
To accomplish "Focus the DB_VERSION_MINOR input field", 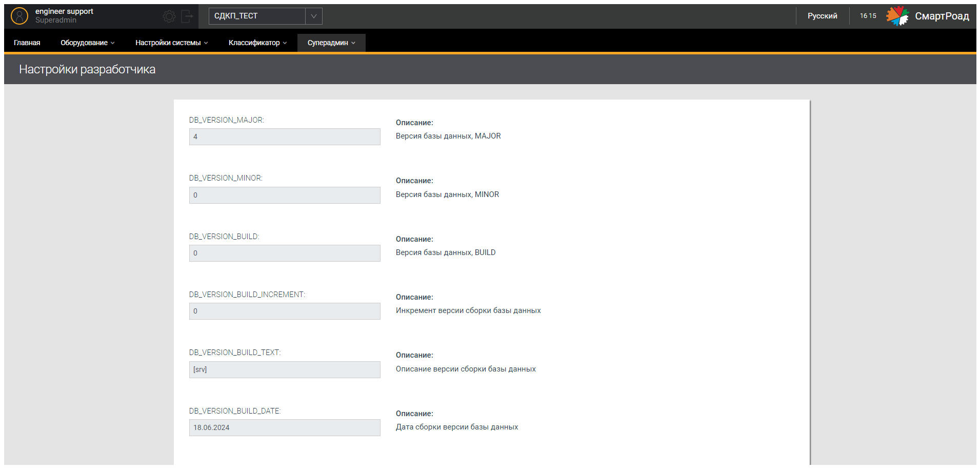I will coord(285,195).
